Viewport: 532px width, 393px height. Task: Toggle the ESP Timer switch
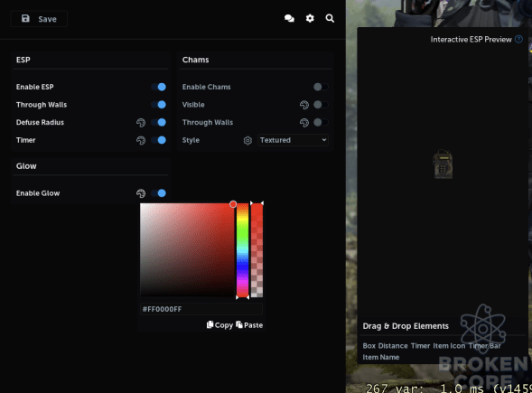(x=158, y=140)
